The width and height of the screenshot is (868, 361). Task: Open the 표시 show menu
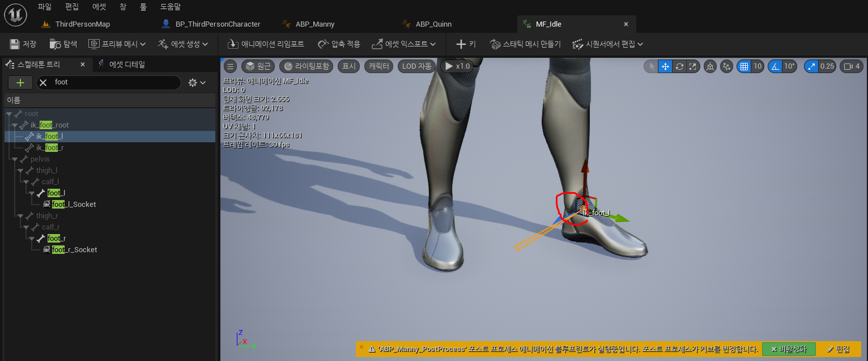click(349, 66)
